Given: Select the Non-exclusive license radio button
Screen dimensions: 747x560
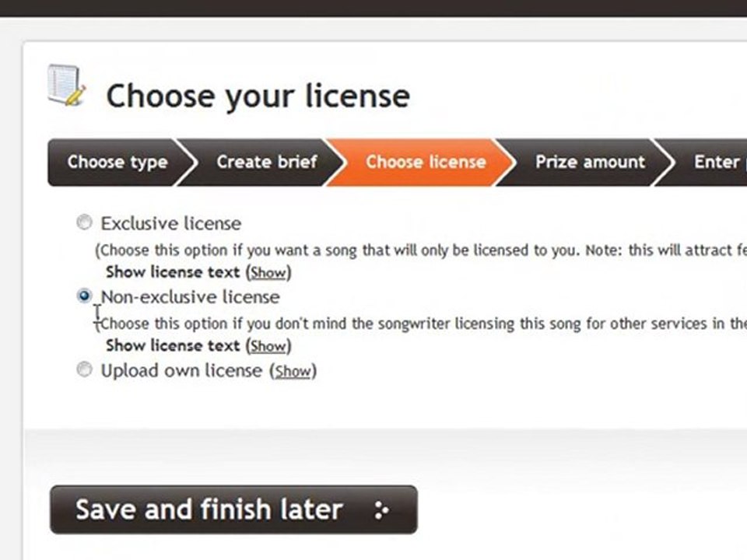Looking at the screenshot, I should [x=84, y=296].
